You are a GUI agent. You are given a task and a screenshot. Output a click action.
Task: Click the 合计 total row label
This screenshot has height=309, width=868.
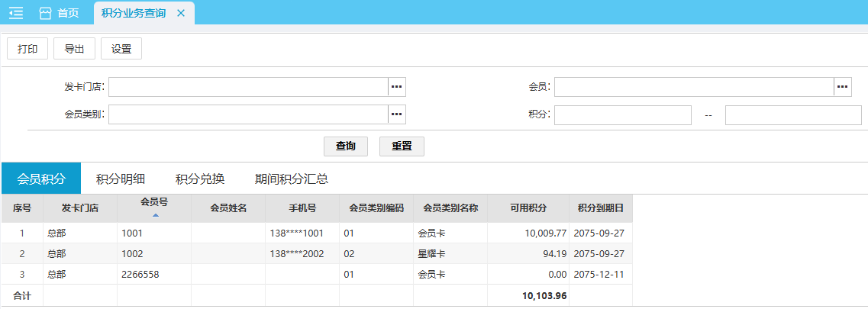22,296
